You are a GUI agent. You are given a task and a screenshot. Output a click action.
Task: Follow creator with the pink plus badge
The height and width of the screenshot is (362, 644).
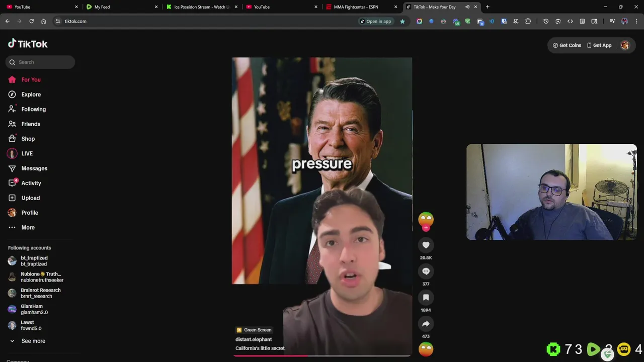pyautogui.click(x=426, y=228)
